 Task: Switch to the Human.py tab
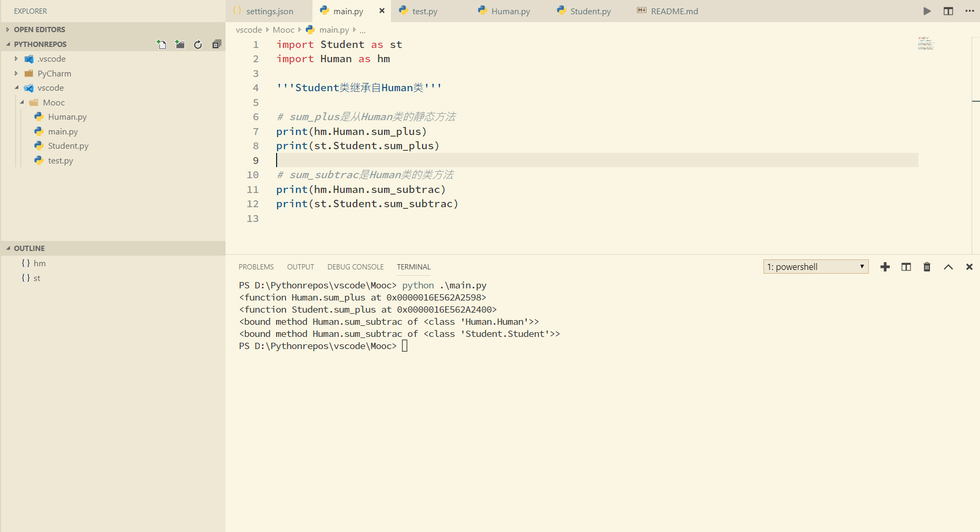coord(511,11)
